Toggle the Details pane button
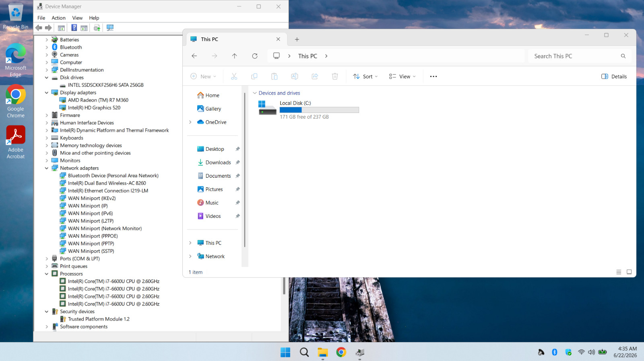The height and width of the screenshot is (361, 644). coord(614,76)
